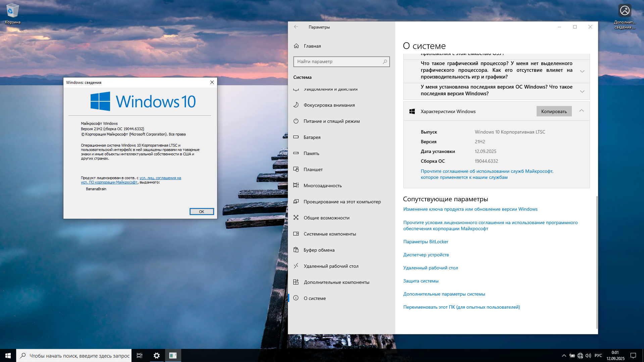Image resolution: width=644 pixels, height=362 pixels.
Task: Click Переименовать этот ПК link
Action: tap(461, 307)
